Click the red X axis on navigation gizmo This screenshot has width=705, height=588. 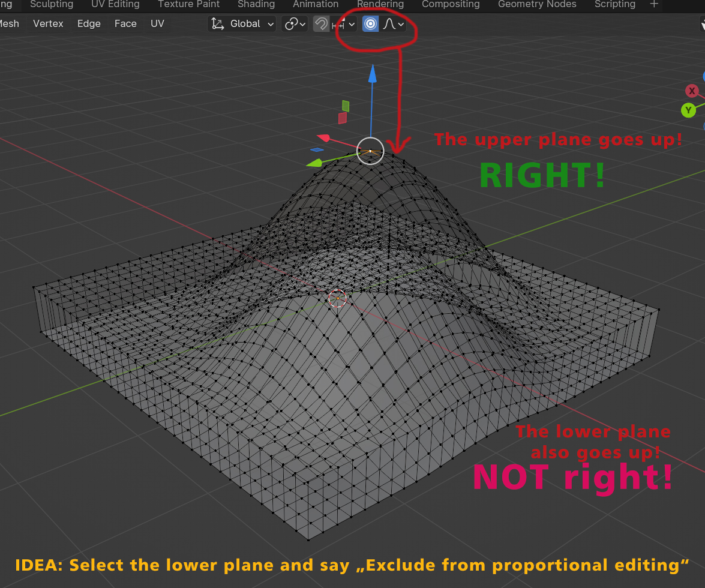point(692,91)
